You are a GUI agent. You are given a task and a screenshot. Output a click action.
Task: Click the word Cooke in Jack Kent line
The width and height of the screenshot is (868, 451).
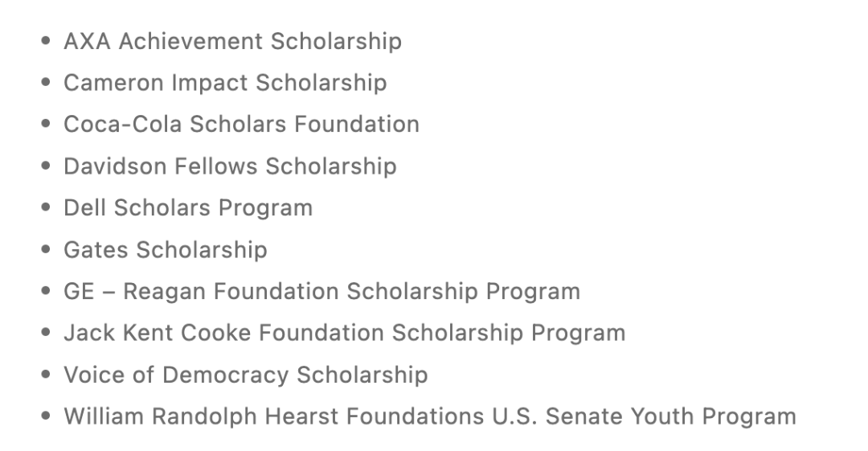pos(216,333)
